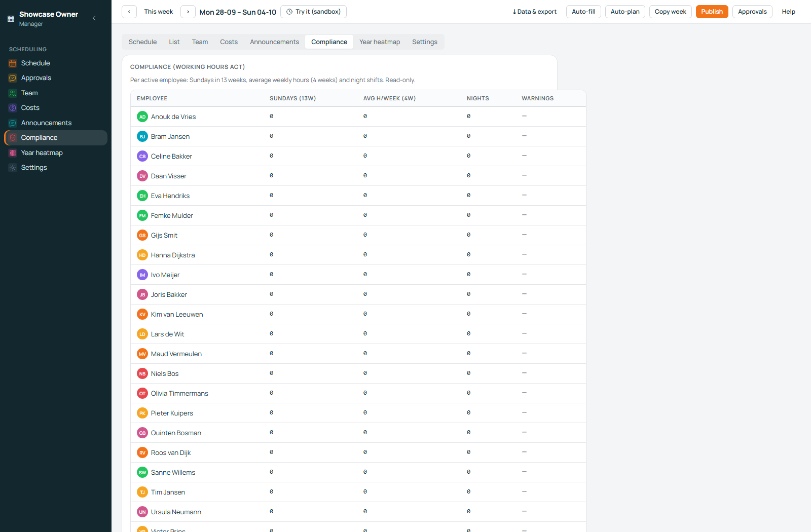Click the Auto-fill button

coord(583,12)
